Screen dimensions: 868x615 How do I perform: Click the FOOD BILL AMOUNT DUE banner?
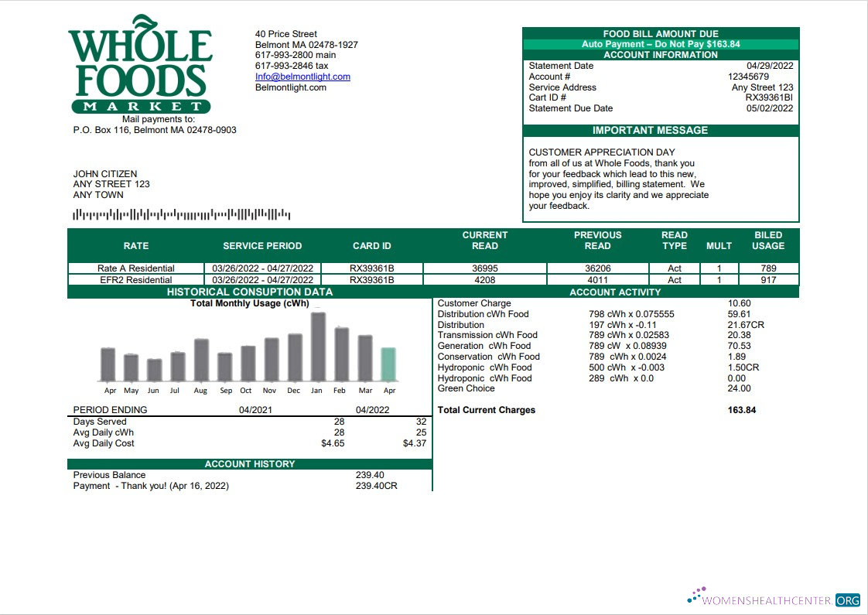point(661,33)
